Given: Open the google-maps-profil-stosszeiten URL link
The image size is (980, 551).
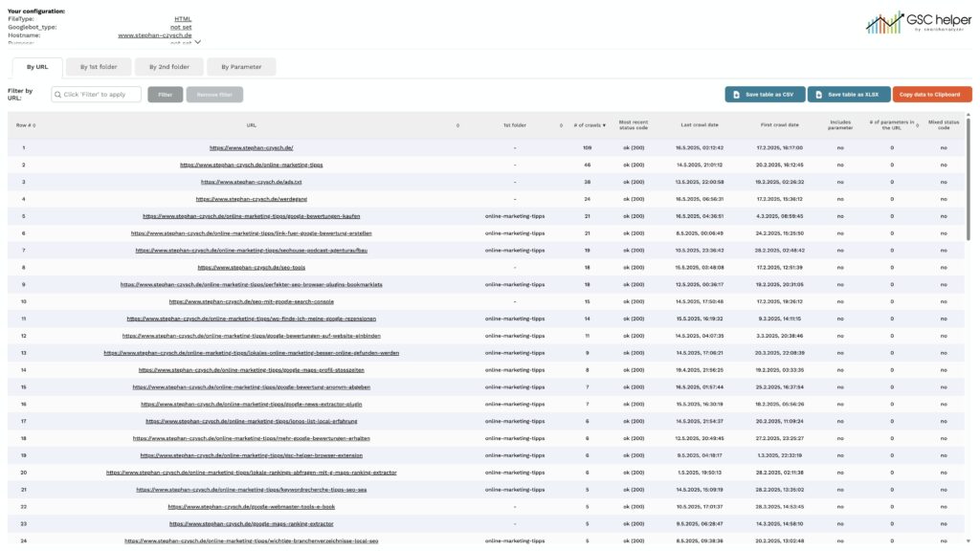Looking at the screenshot, I should (252, 370).
